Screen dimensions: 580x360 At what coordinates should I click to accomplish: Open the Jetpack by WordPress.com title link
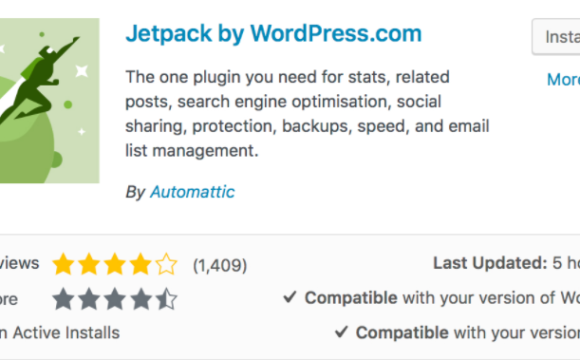coord(273,34)
